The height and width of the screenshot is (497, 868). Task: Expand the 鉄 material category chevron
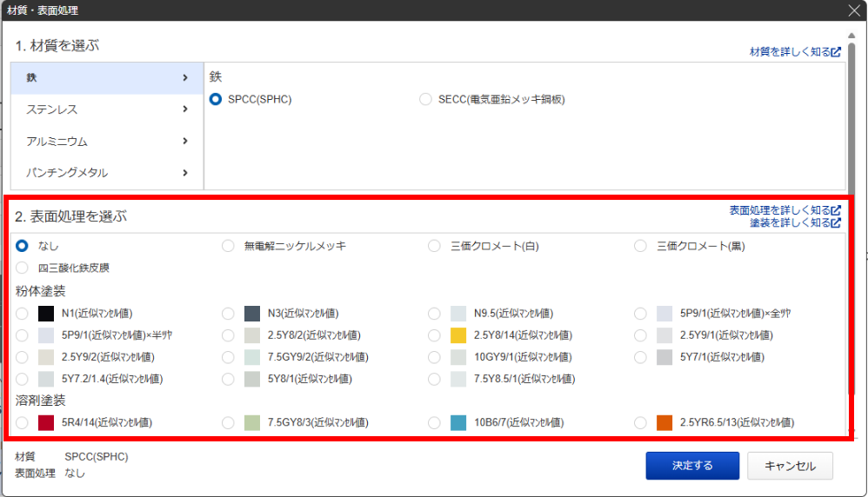click(x=185, y=78)
